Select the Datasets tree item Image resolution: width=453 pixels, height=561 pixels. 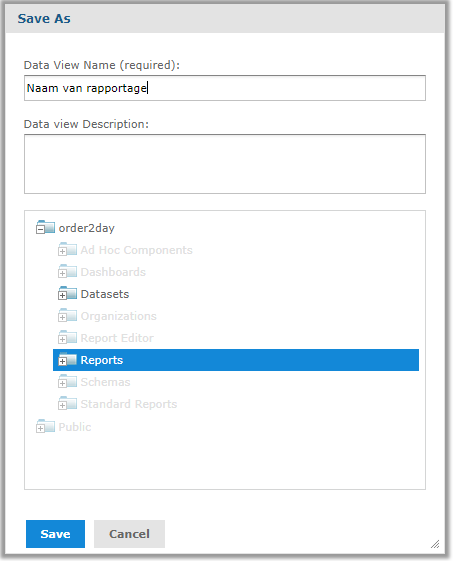pyautogui.click(x=105, y=294)
